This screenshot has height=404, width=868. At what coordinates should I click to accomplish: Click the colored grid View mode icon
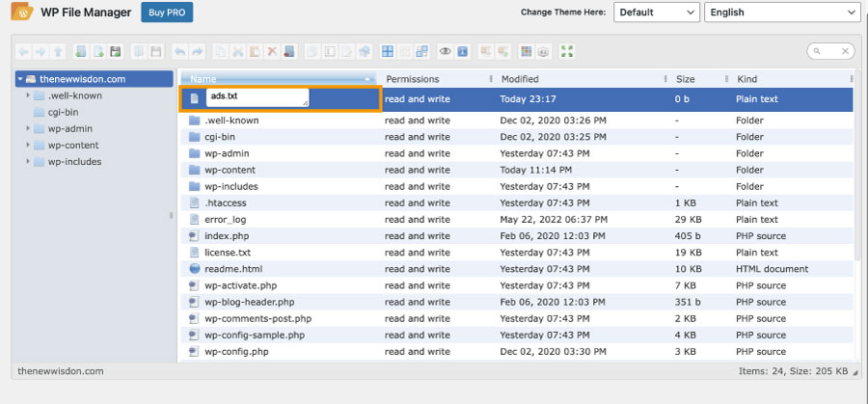coord(527,51)
